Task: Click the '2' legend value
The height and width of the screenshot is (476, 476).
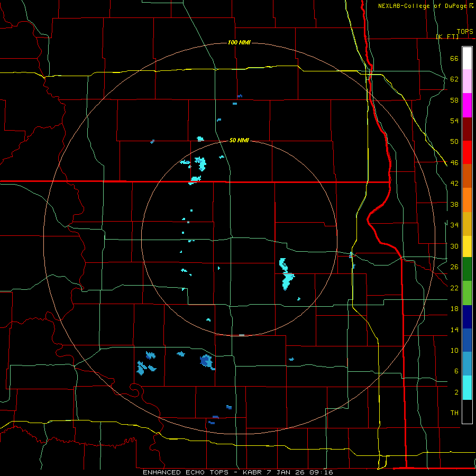Action: [x=456, y=392]
